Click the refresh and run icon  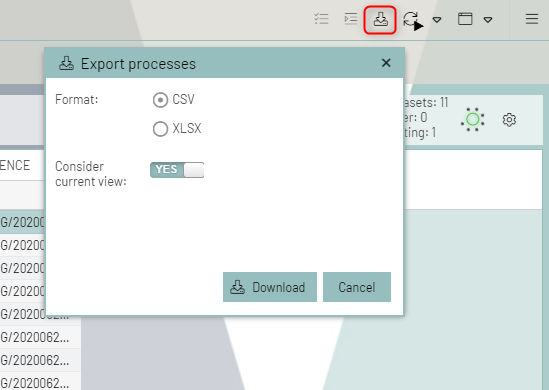click(412, 20)
